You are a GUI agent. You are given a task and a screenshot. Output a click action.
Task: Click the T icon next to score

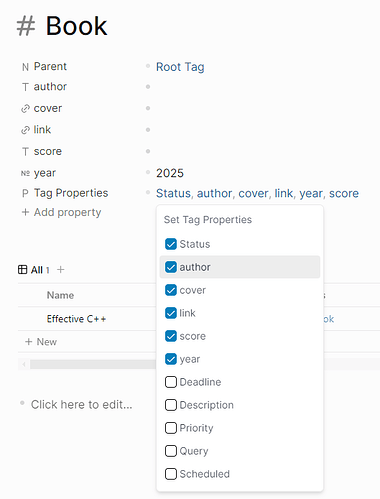[25, 152]
